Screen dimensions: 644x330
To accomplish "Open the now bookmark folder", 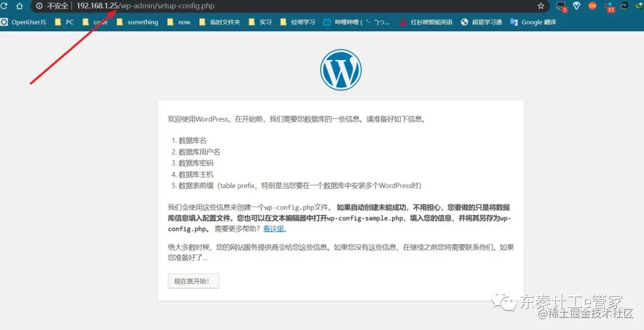I will tap(179, 22).
